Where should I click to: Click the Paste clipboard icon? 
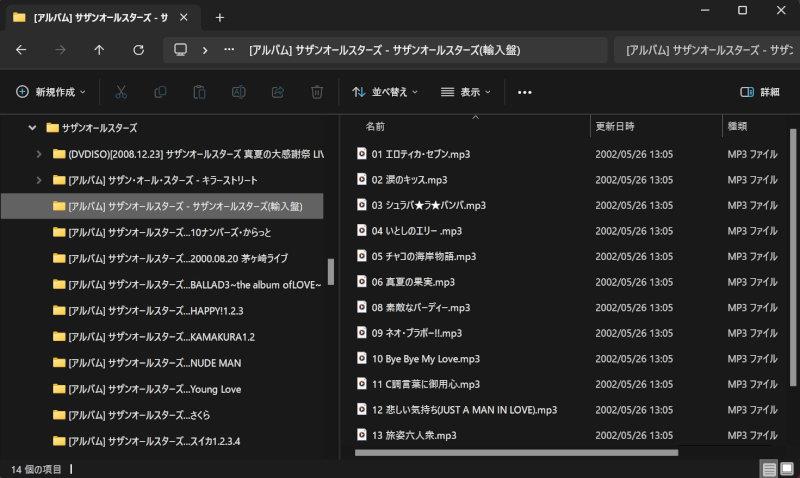click(199, 92)
